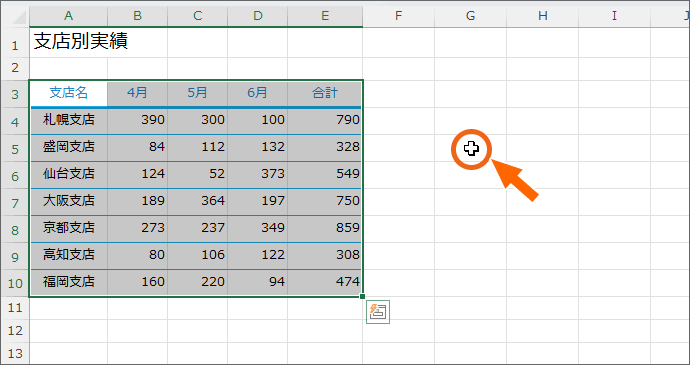Select the 仙台支店 cell
This screenshot has width=690, height=365.
[68, 175]
